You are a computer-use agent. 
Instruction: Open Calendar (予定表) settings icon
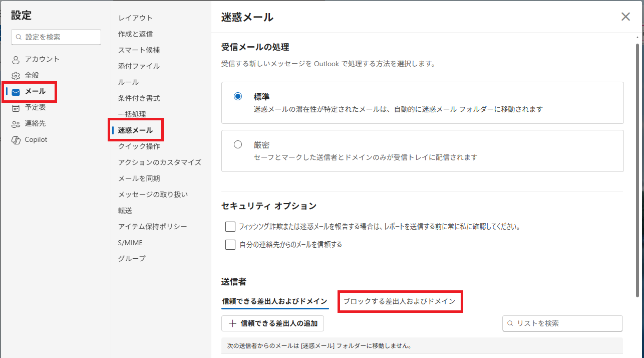point(16,108)
